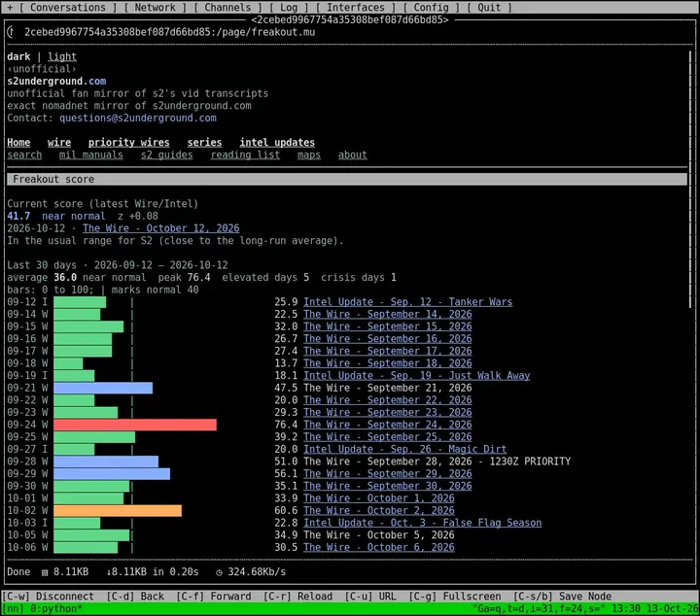The image size is (700, 616).
Task: Open The Wire - September 23, 2026
Action: tap(388, 412)
